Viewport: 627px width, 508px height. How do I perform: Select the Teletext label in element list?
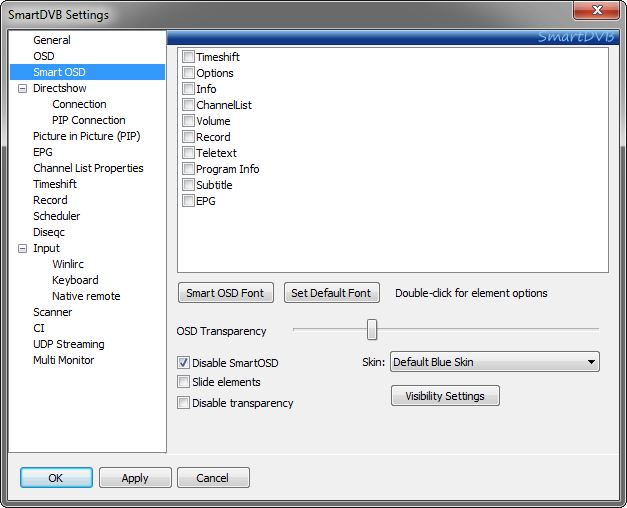pos(216,153)
